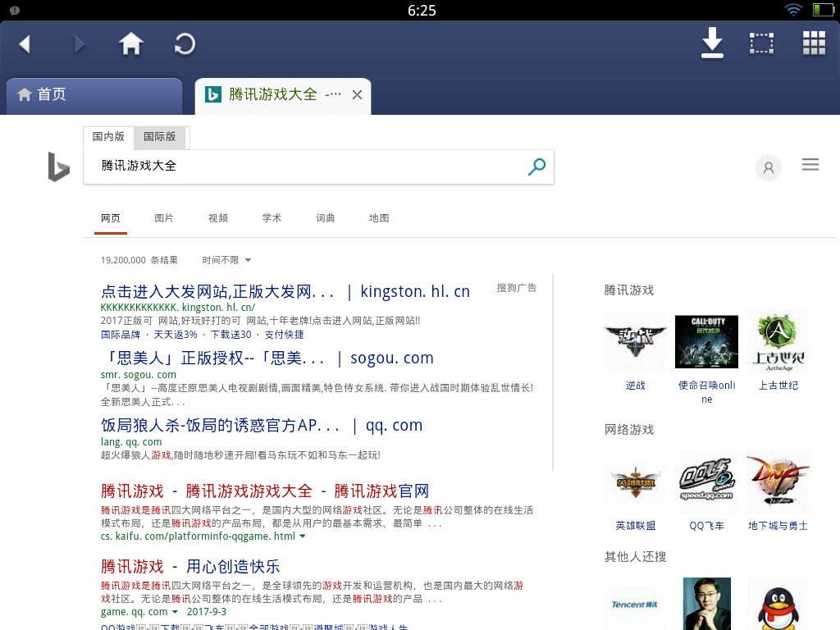Open the 上古世纪 ArcheAge thumbnail
Image resolution: width=840 pixels, height=630 pixels.
[778, 342]
